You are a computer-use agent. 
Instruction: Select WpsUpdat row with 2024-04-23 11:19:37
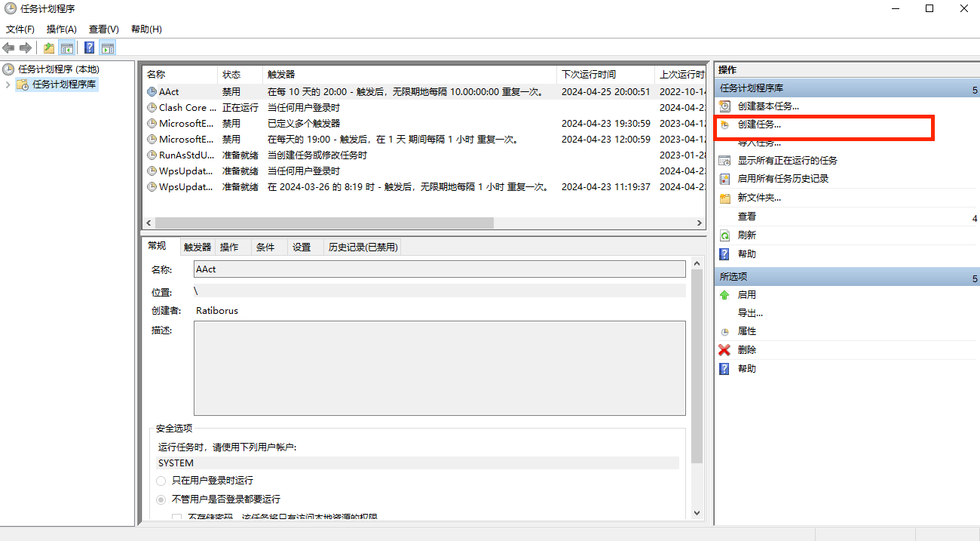(424, 186)
